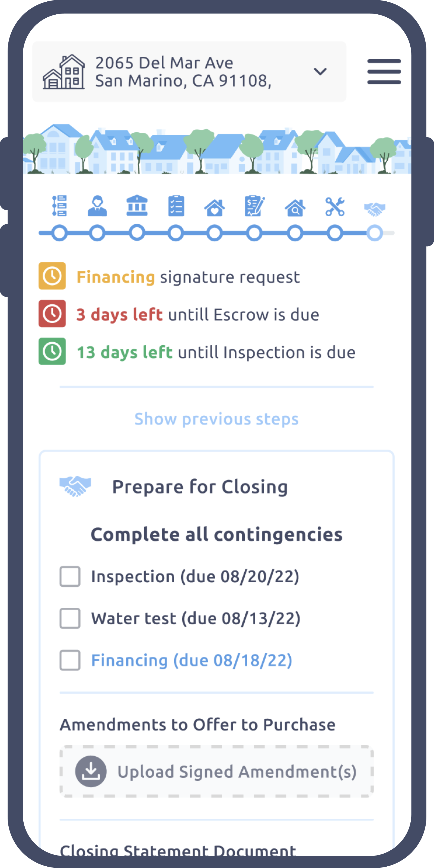Click Show previous steps link
Viewport: 434px width, 868px height.
[x=216, y=419]
